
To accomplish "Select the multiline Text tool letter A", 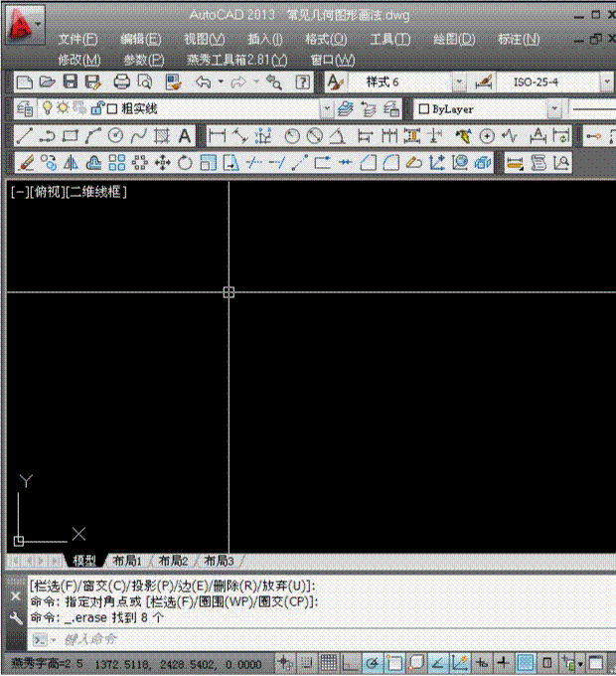I will click(185, 136).
